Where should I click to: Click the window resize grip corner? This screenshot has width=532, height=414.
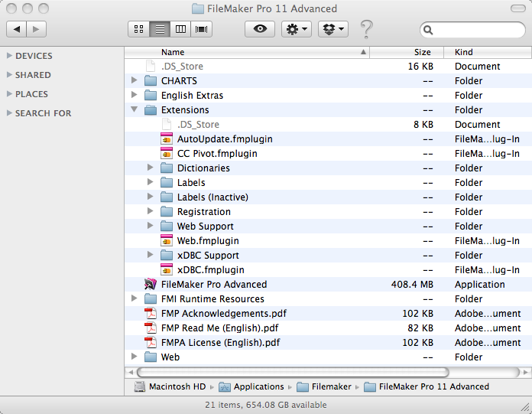(x=525, y=406)
